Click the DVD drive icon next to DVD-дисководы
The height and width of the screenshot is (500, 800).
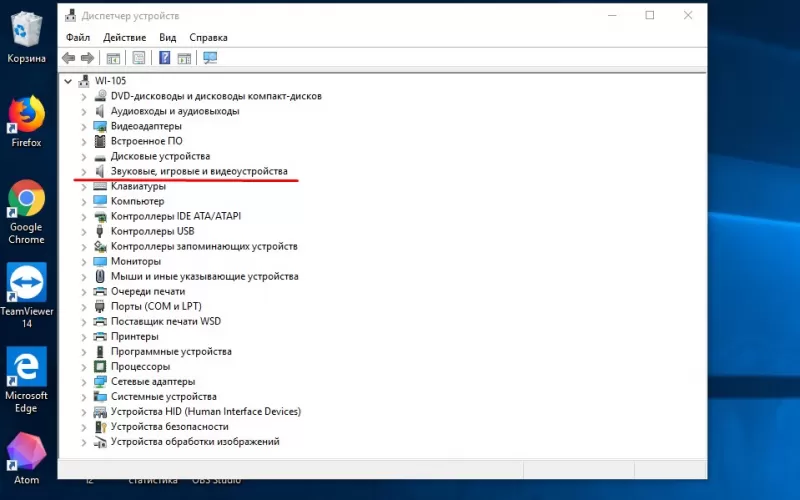[100, 96]
